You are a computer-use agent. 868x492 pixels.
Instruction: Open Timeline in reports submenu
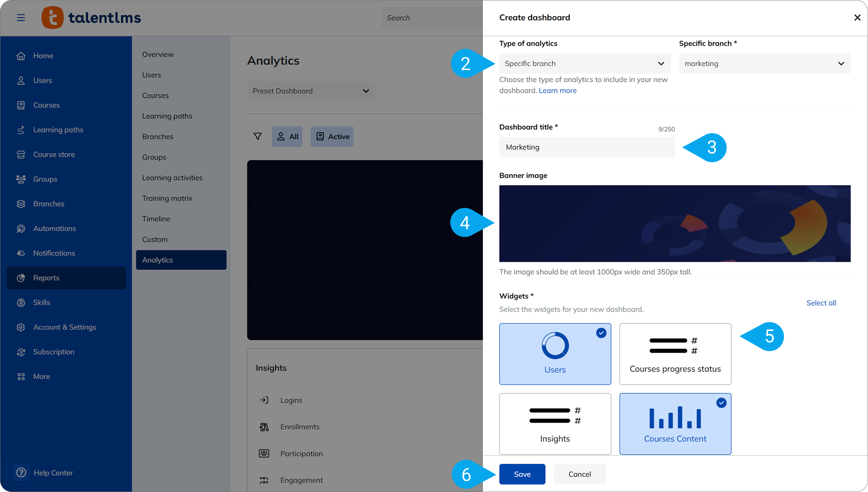[156, 219]
